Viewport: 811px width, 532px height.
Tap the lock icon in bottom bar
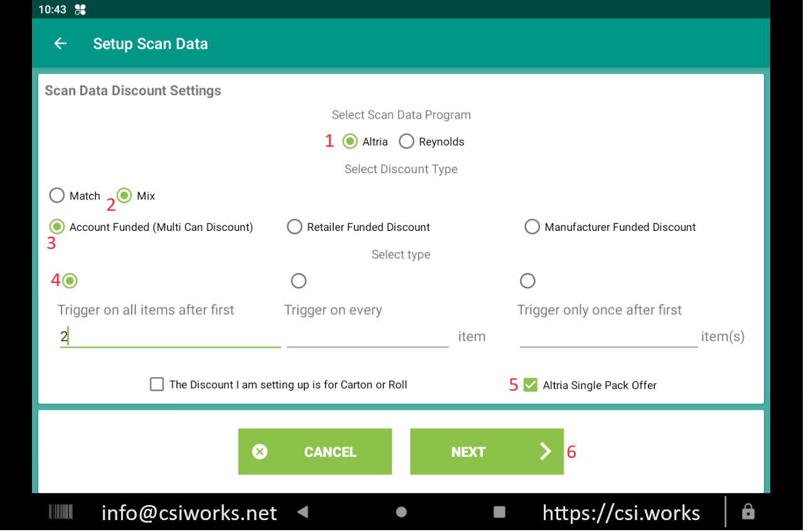coord(748,512)
